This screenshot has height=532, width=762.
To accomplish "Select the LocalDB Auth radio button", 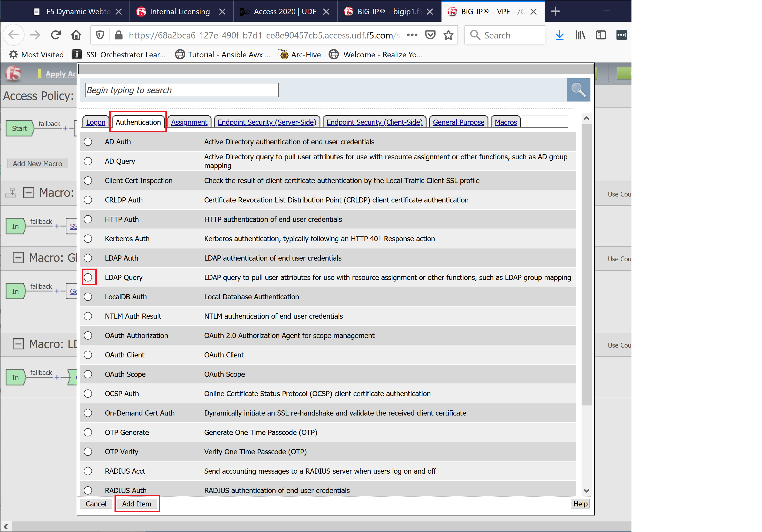I will pos(88,296).
